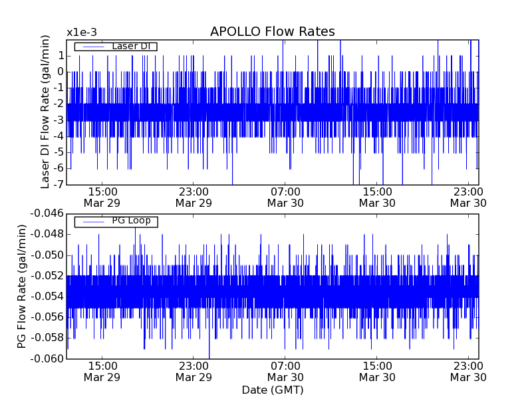The image size is (532, 399).
Task: Click the '-0.054' tick on PG axis
Action: [x=47, y=297]
